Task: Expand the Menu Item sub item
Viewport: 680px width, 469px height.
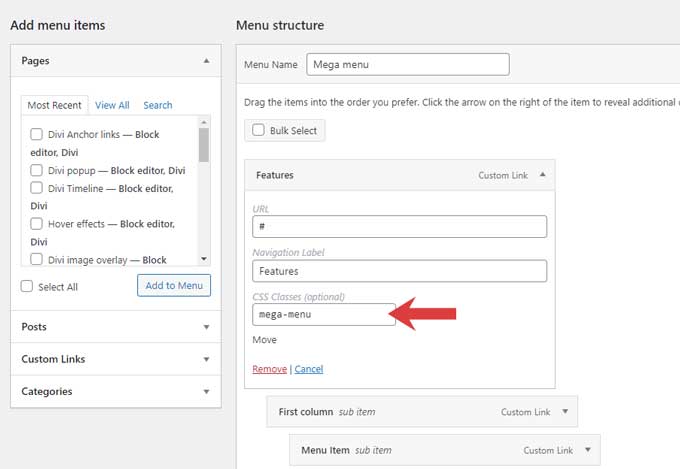Action: (588, 450)
